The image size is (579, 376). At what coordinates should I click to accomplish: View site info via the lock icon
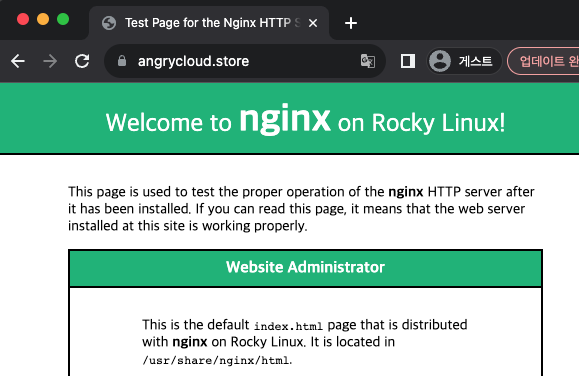(x=122, y=61)
